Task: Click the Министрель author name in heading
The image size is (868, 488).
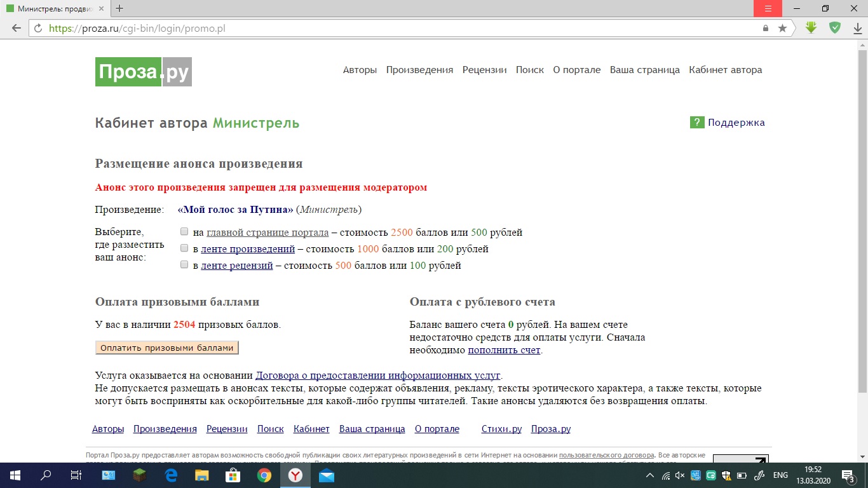Action: click(x=256, y=123)
